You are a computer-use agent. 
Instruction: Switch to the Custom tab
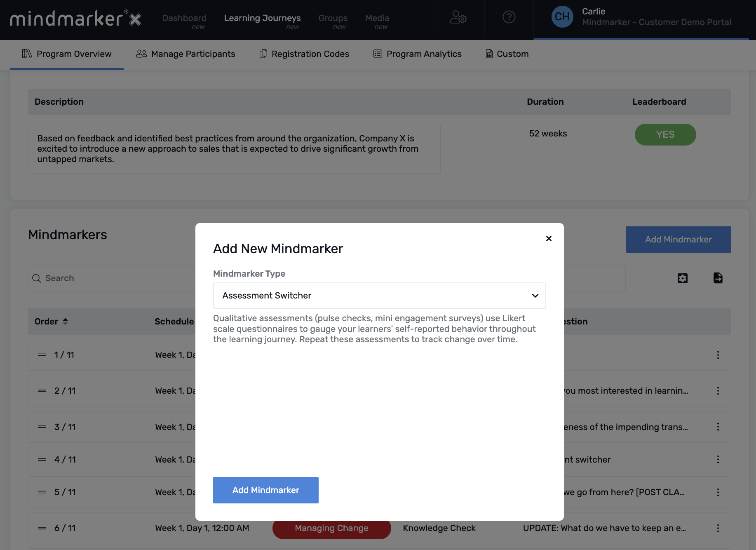click(x=507, y=54)
